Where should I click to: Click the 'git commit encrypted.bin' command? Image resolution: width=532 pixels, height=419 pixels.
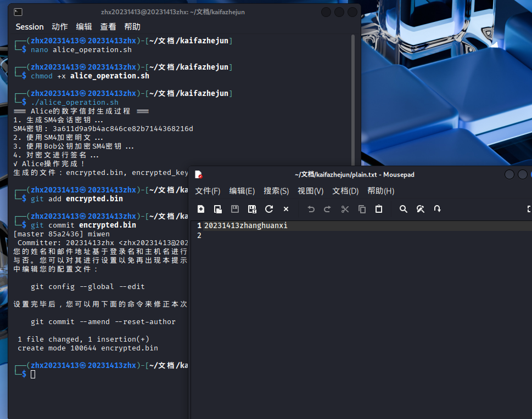pos(83,225)
